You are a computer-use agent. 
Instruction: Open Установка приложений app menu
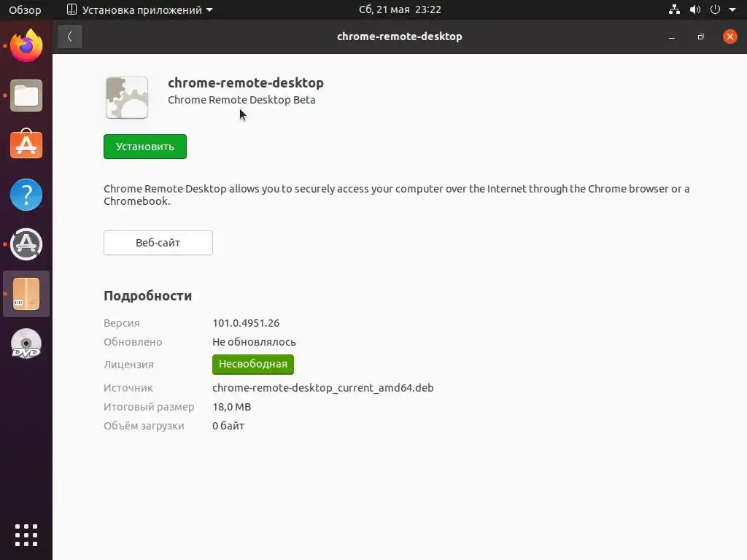[139, 9]
